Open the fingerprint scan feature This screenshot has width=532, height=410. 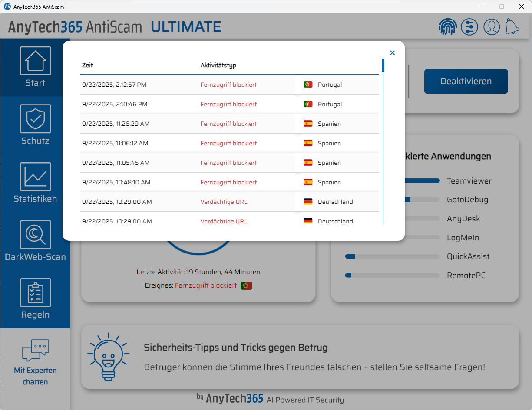tap(448, 26)
